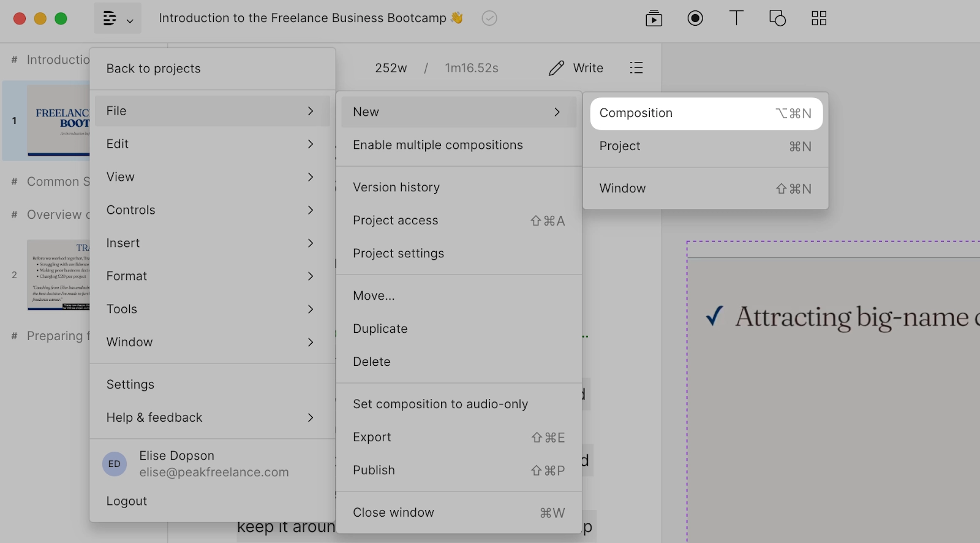Click Logout in the menu
This screenshot has height=543, width=980.
coord(127,501)
